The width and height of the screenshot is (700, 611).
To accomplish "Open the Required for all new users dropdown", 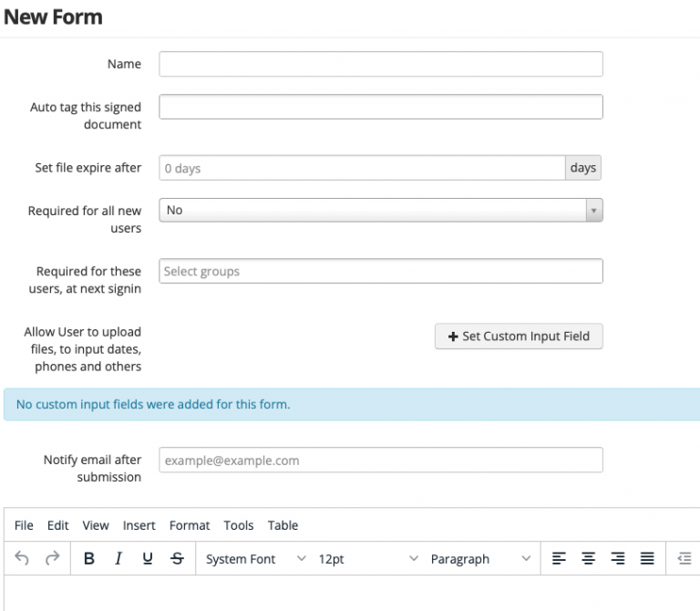I will [x=380, y=211].
